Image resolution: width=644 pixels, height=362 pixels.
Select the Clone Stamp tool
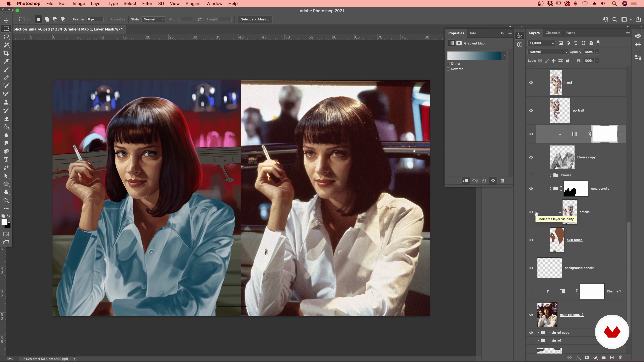point(6,102)
